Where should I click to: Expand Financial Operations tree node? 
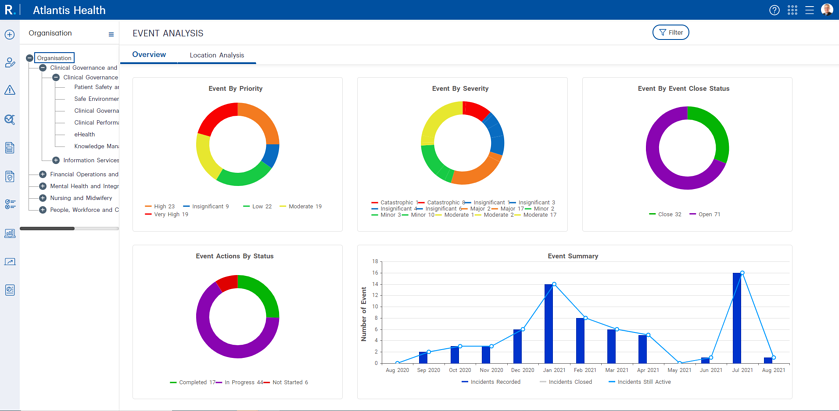[43, 174]
